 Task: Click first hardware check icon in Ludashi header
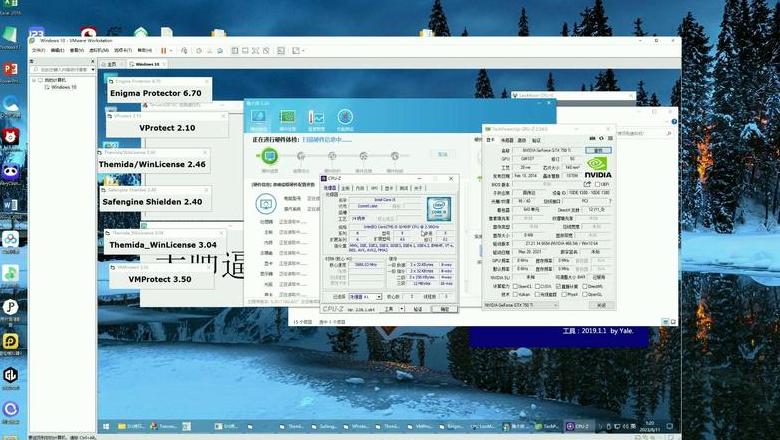point(258,118)
